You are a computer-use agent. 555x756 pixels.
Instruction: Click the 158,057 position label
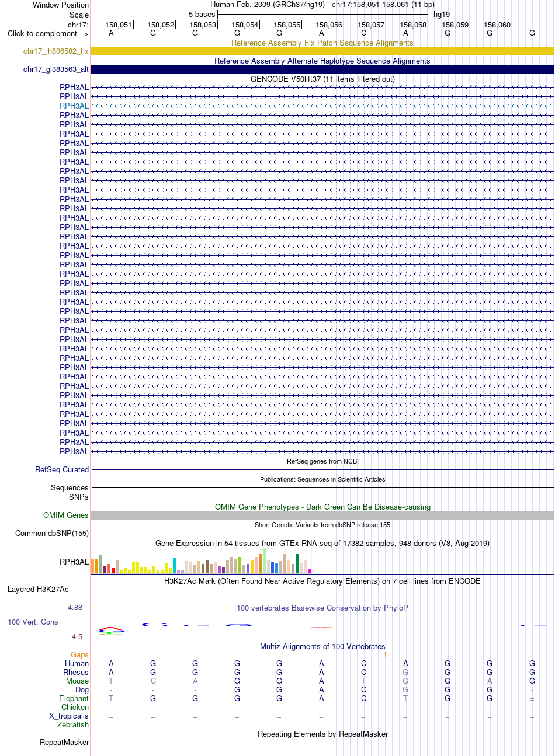(371, 25)
